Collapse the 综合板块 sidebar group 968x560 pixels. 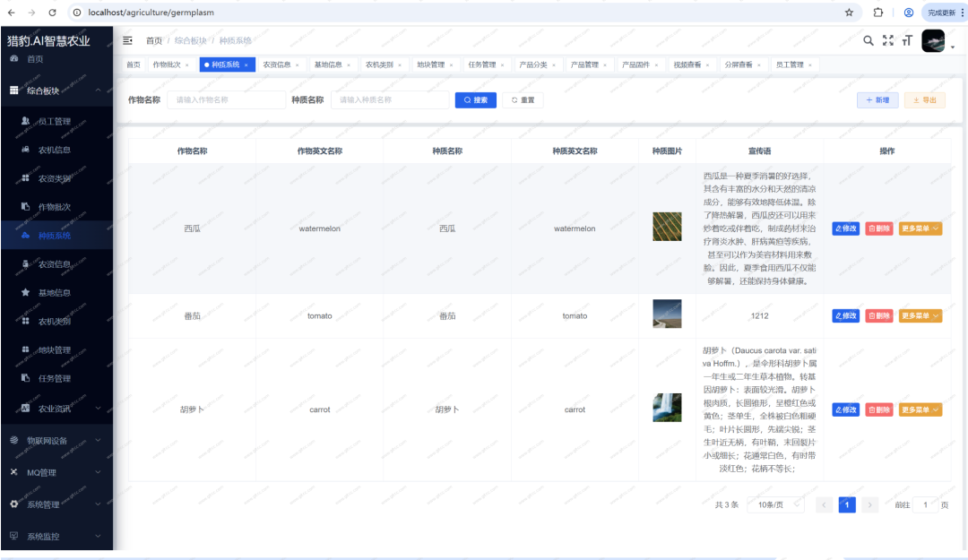[56, 90]
